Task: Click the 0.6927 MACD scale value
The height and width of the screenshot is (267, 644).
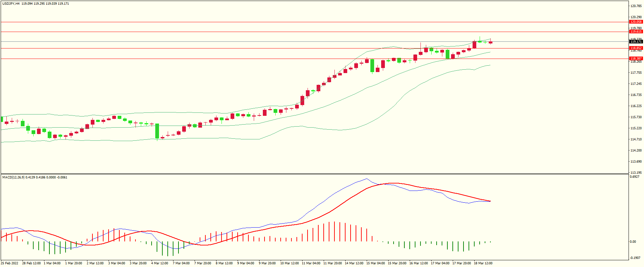Action: (635, 177)
